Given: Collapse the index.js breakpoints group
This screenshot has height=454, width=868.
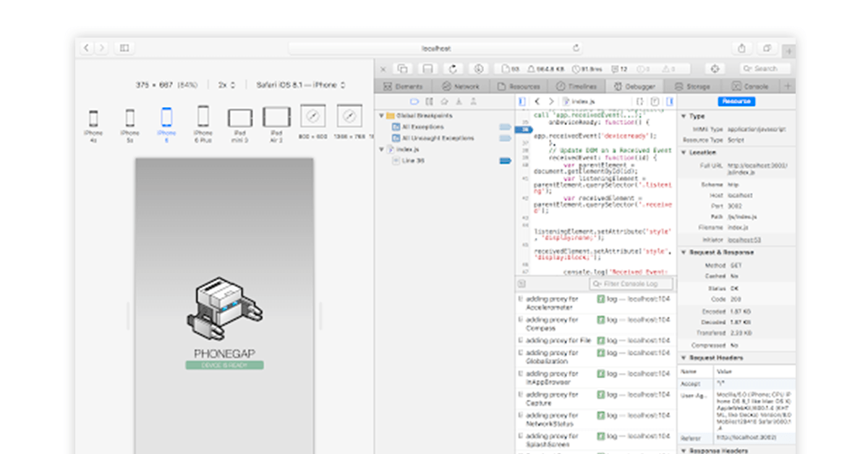Looking at the screenshot, I should pos(382,149).
